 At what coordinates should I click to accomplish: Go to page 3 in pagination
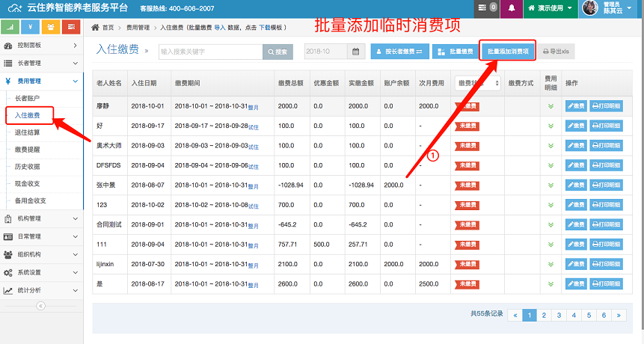pos(559,316)
